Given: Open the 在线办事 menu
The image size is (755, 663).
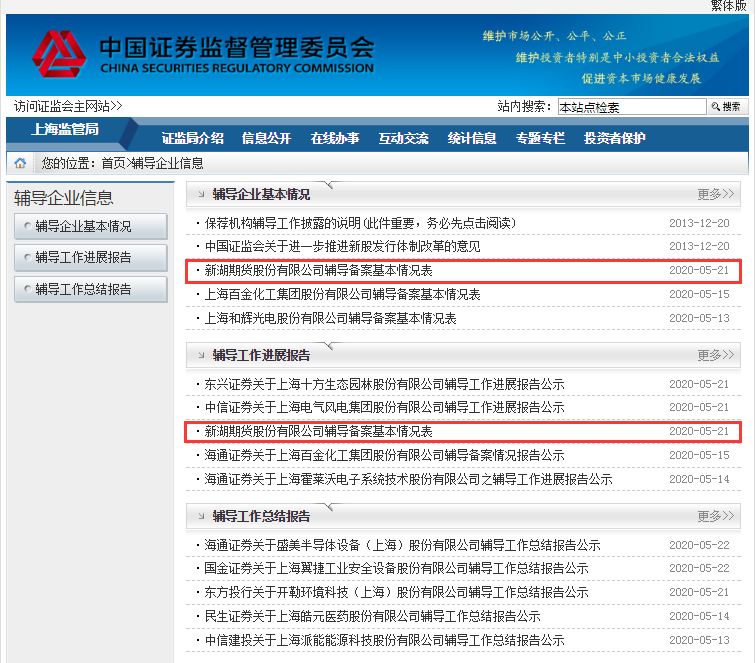Looking at the screenshot, I should click(335, 138).
